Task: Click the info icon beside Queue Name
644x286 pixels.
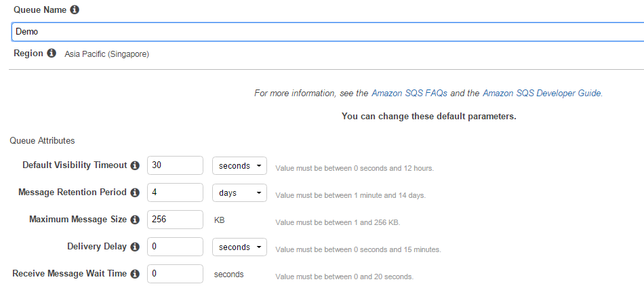Action: point(75,10)
